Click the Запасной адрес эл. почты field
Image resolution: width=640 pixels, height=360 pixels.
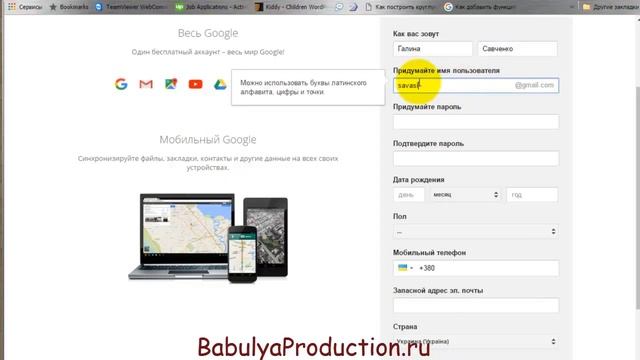pos(476,305)
